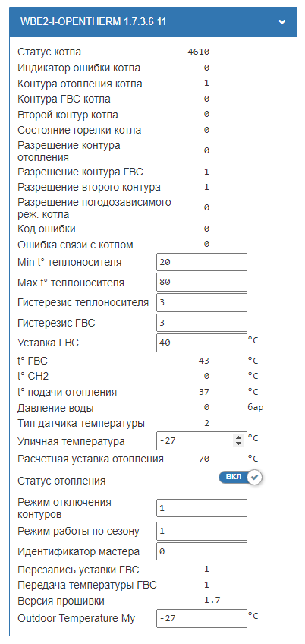Increase Уличная температура with up arrow
Screen dimensions: 305x644
239,438
